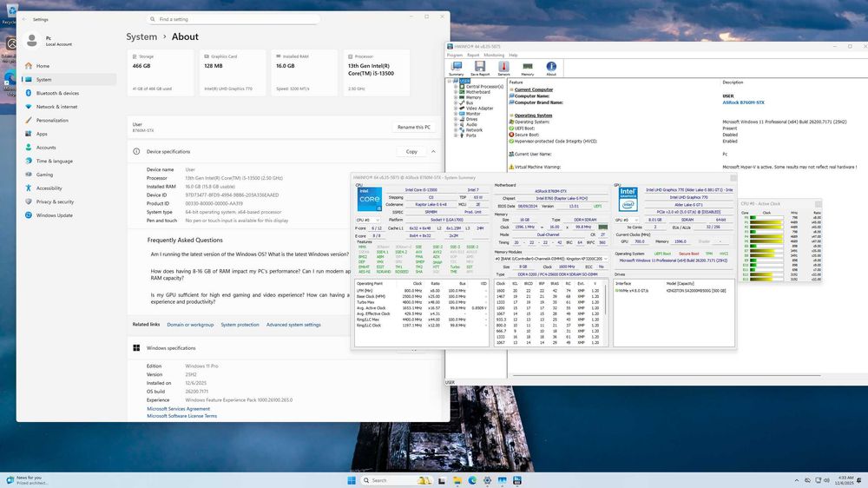Image resolution: width=868 pixels, height=488 pixels.
Task: Click Save Report floppy icon in HWiNFO
Action: pyautogui.click(x=480, y=69)
